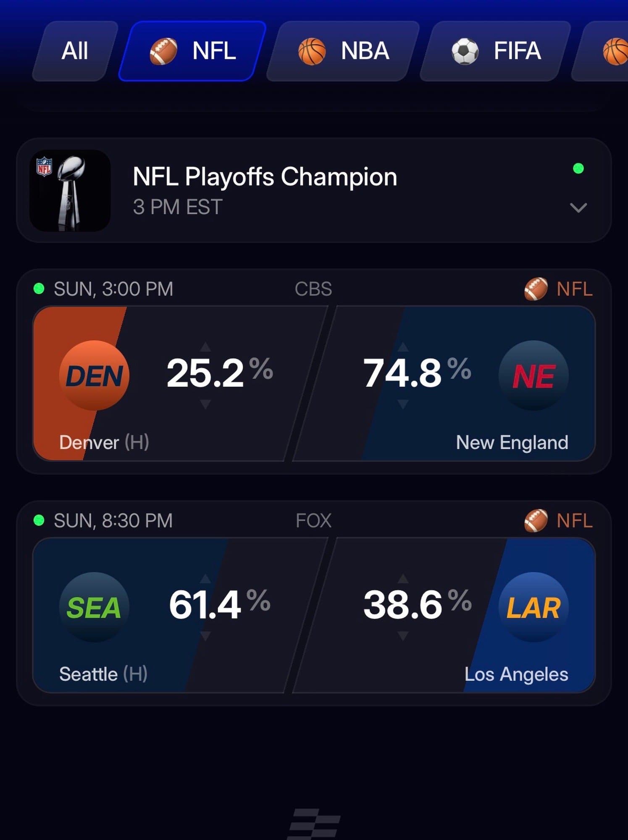Increase Denver percentage with up arrow
Screen dimensions: 628x840
(205, 347)
